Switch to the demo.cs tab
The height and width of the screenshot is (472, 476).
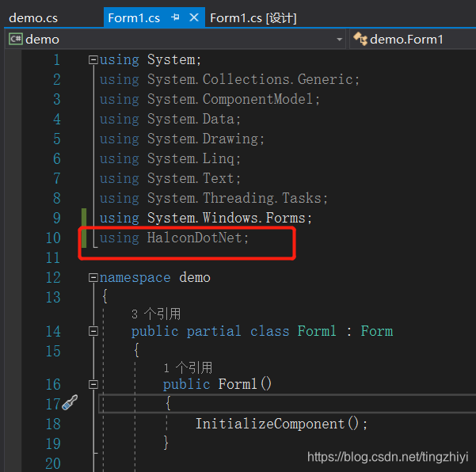33,18
